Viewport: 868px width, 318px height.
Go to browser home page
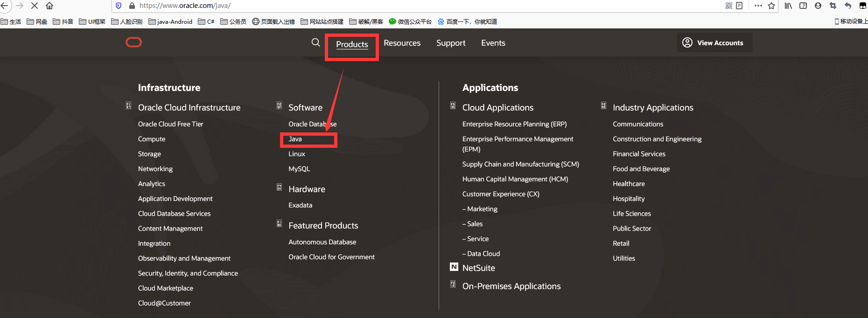(49, 6)
